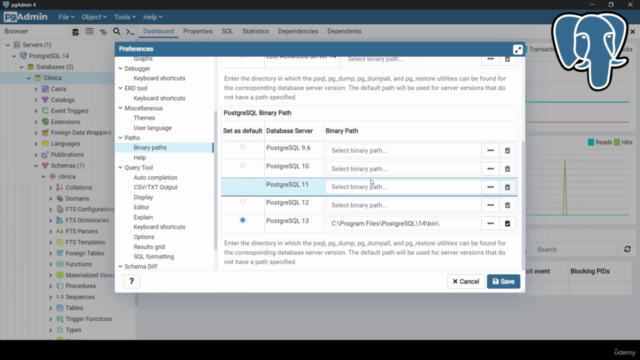Click the PostgreSQL 14 server icon

[23, 56]
